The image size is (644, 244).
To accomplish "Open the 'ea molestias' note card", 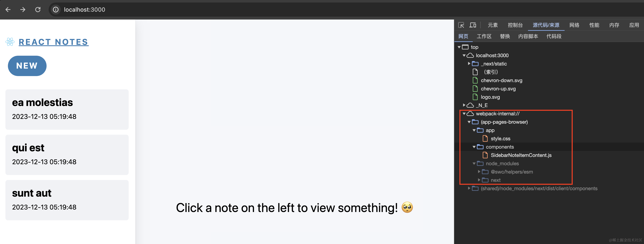I will pos(67,109).
